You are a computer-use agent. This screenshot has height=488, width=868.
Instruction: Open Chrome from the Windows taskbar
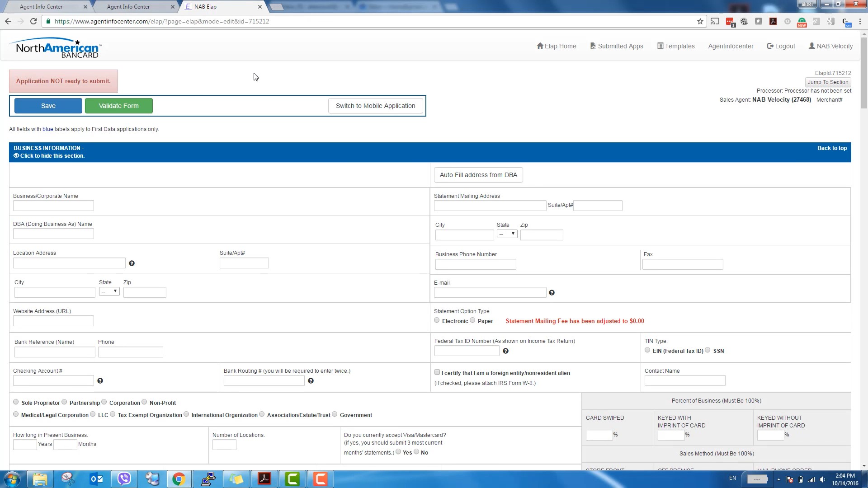[x=179, y=479]
